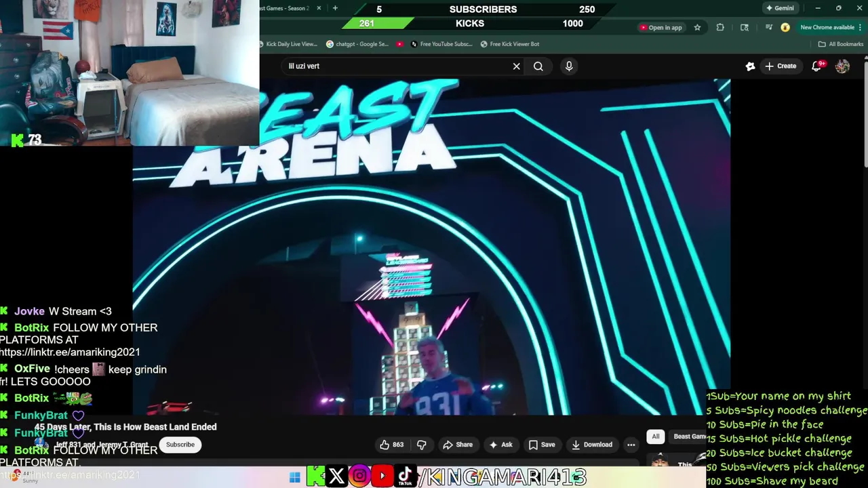This screenshot has width=868, height=488.
Task: Open the Chrome profile avatar icon
Action: tap(785, 28)
